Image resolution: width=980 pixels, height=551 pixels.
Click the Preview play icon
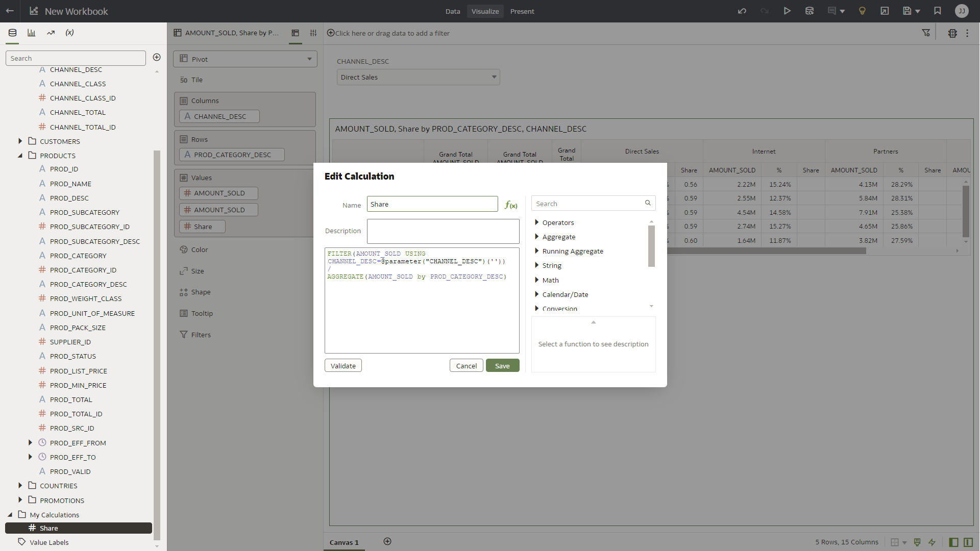click(x=787, y=11)
